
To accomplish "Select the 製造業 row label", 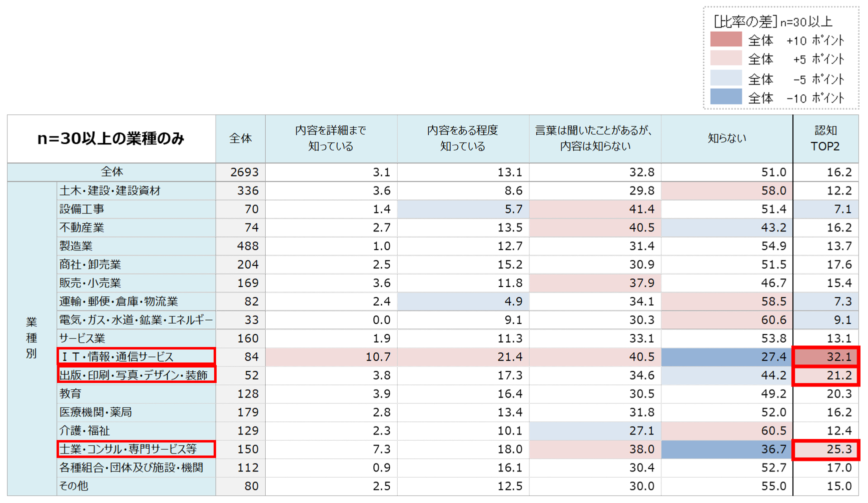I will point(76,246).
